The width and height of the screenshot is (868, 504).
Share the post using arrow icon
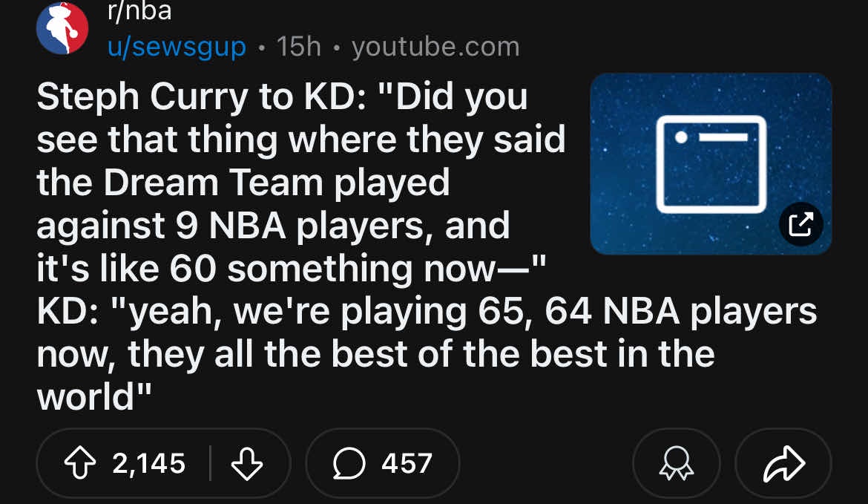[783, 464]
